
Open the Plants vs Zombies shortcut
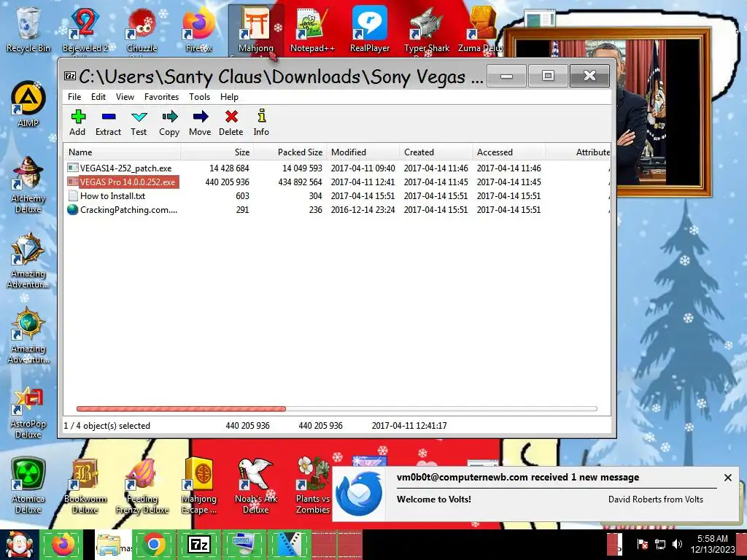312,486
